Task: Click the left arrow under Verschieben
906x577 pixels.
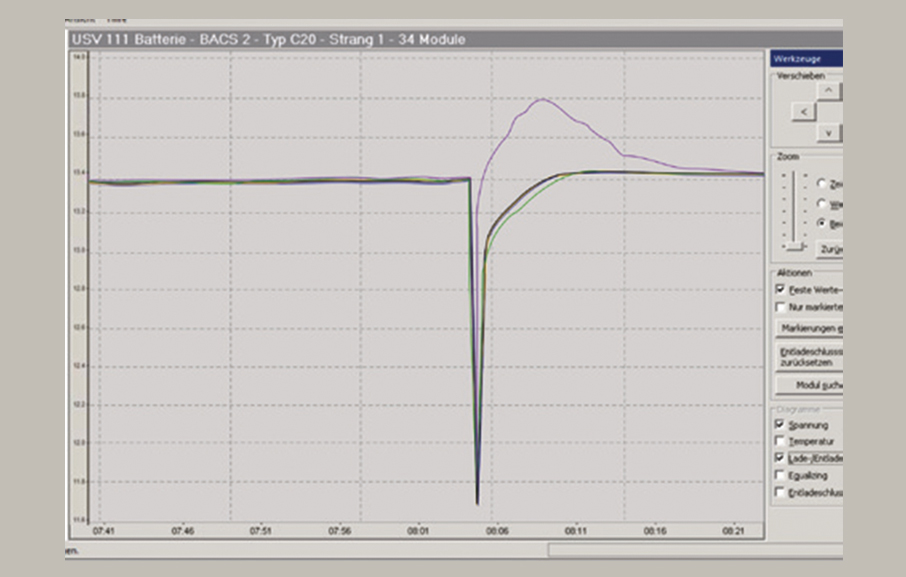Action: [802, 112]
